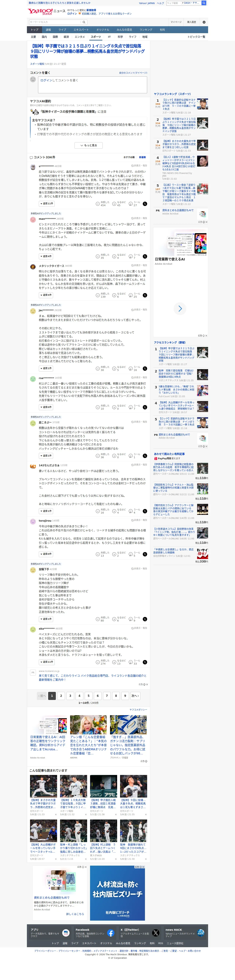Share s********** comment on X
Image resolution: width=235 pixels, height=980 pixels.
[145, 204]
